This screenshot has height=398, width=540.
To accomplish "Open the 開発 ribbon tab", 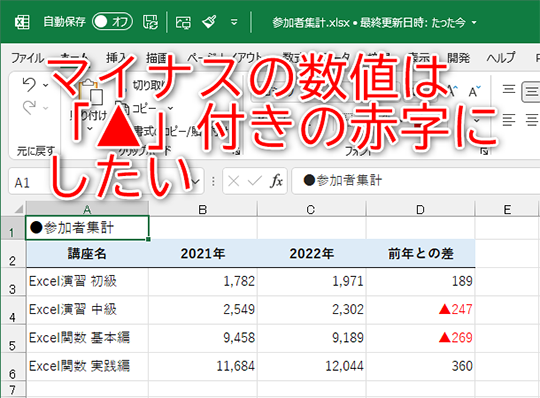I will pos(458,58).
